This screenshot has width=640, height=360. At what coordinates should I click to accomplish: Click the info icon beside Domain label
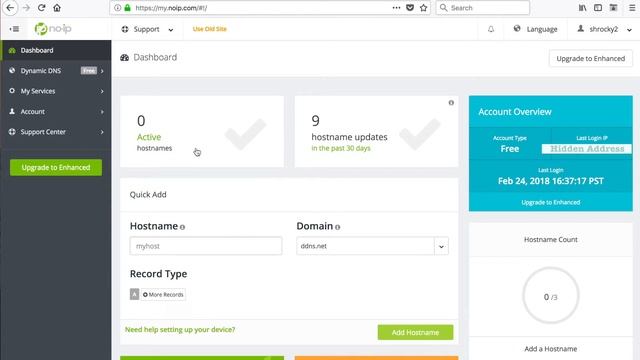[338, 227]
